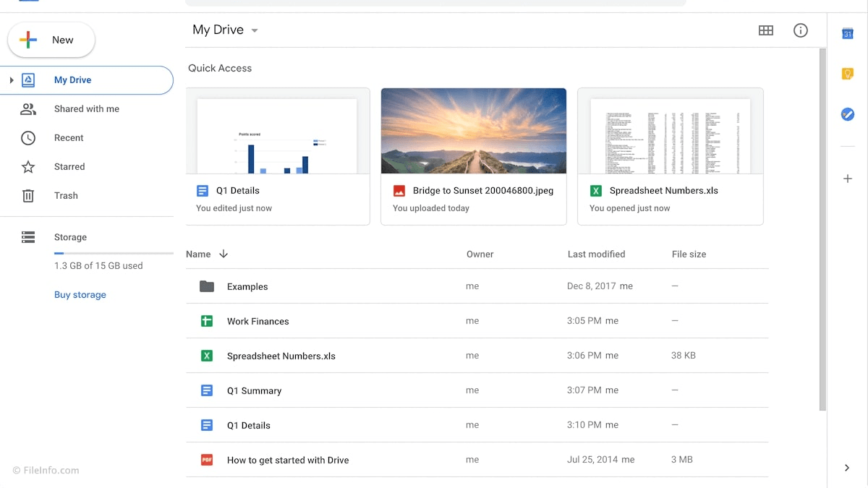Open Google Keep from the side panel
Image resolution: width=868 pixels, height=488 pixels.
(847, 73)
